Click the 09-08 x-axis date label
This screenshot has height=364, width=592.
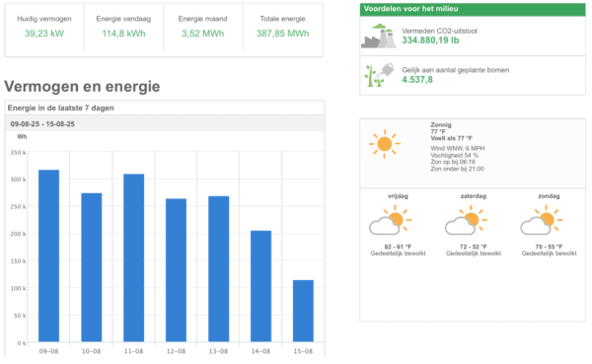(48, 351)
